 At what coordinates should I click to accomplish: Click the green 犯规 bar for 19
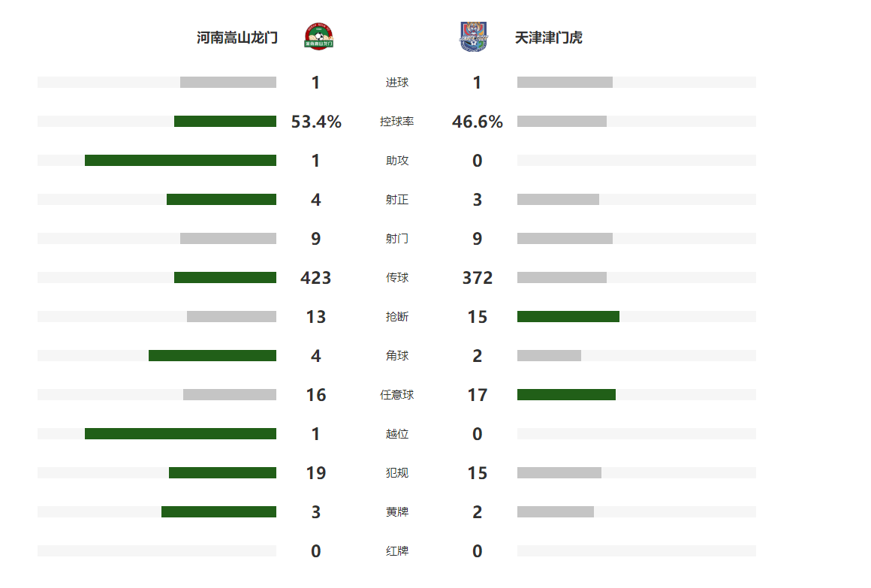223,472
